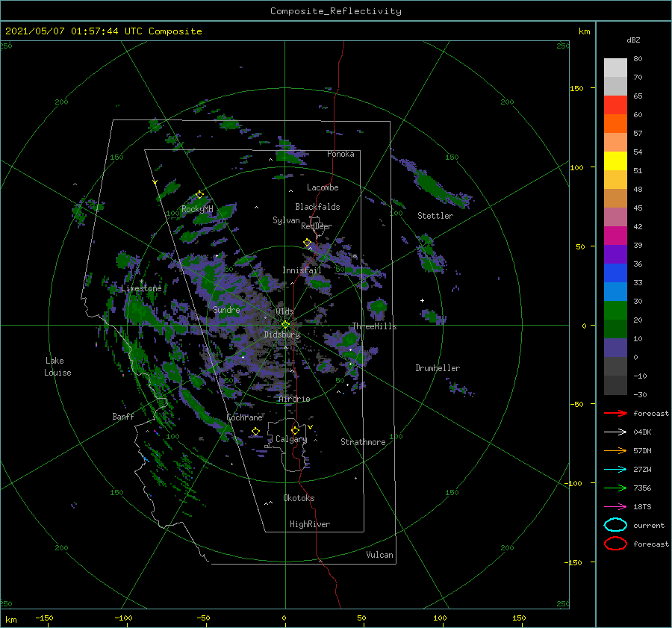Click the Blackfalds label
Screen dimensions: 672x628
(317, 207)
